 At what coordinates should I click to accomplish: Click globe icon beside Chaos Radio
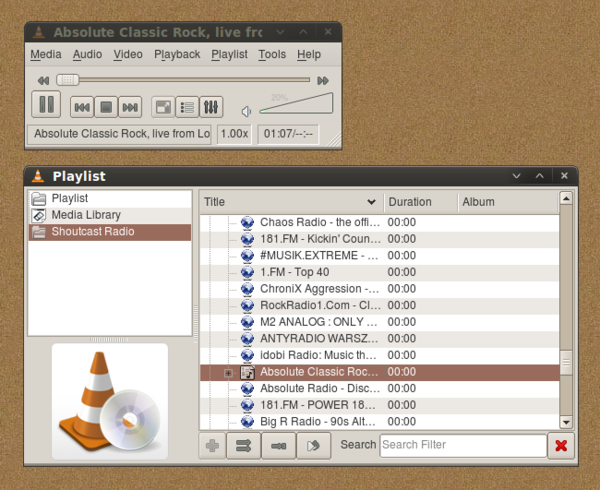tap(247, 222)
